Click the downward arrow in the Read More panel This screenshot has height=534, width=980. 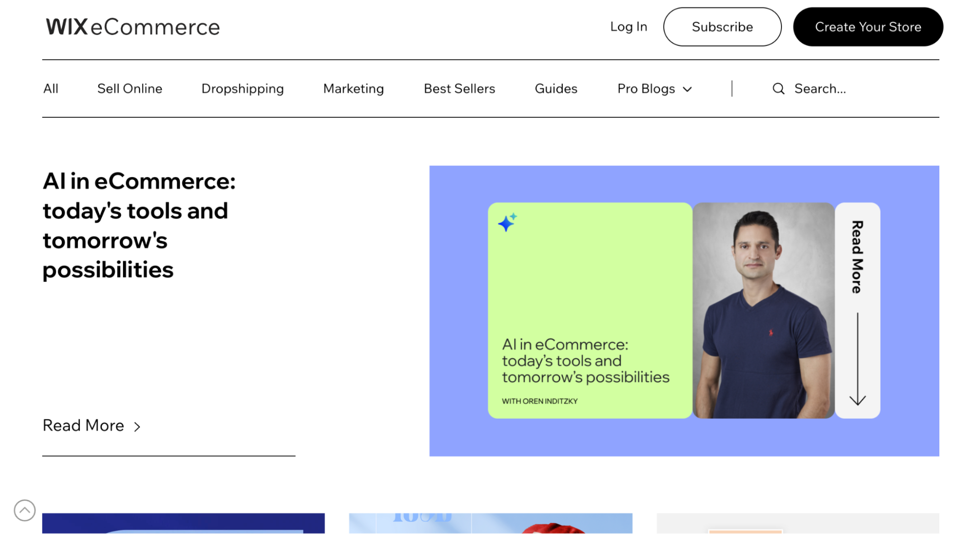pyautogui.click(x=857, y=359)
